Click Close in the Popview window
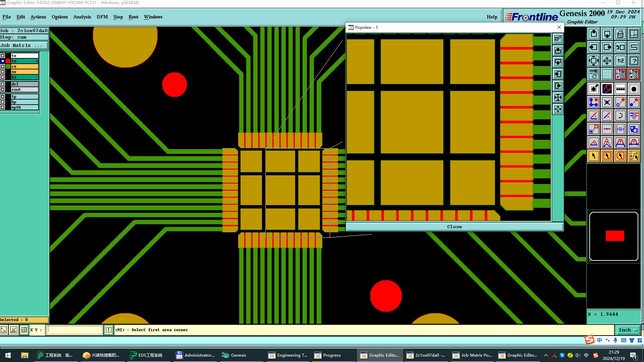 pyautogui.click(x=454, y=227)
